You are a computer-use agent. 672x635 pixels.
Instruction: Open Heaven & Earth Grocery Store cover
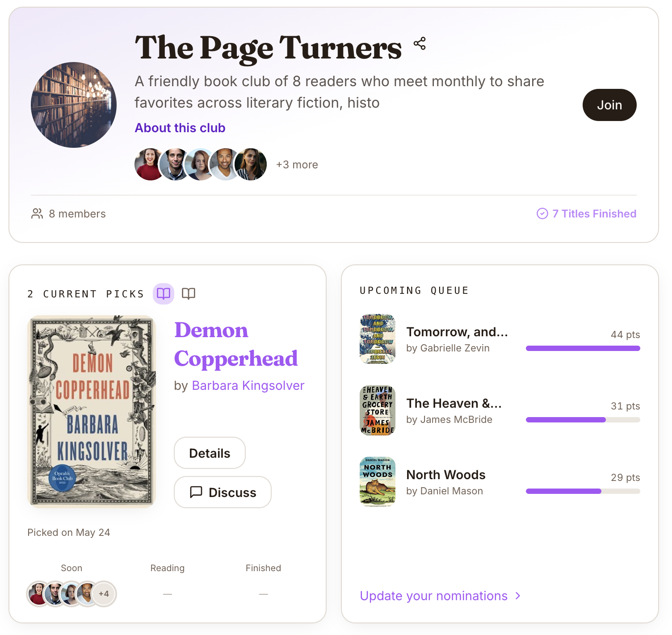coord(378,410)
